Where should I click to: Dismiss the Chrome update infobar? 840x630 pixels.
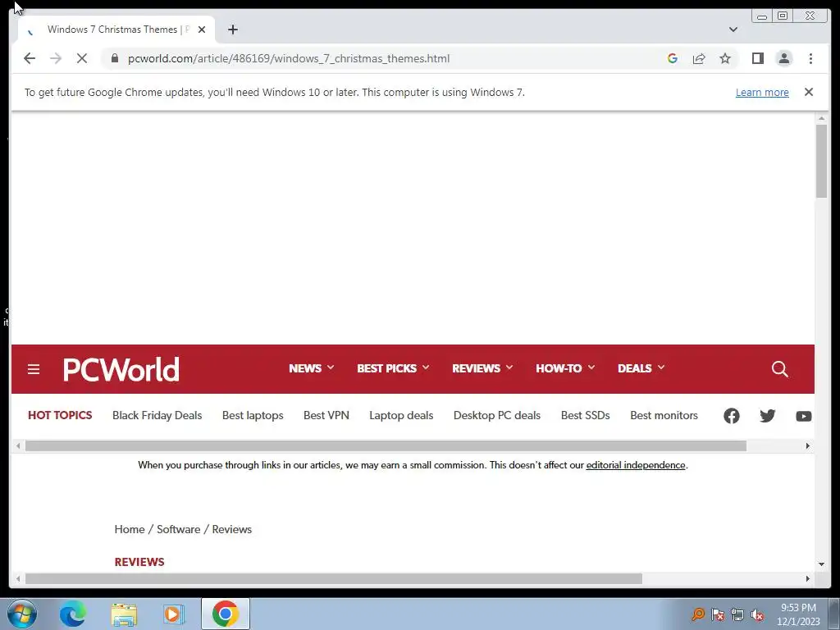809,92
